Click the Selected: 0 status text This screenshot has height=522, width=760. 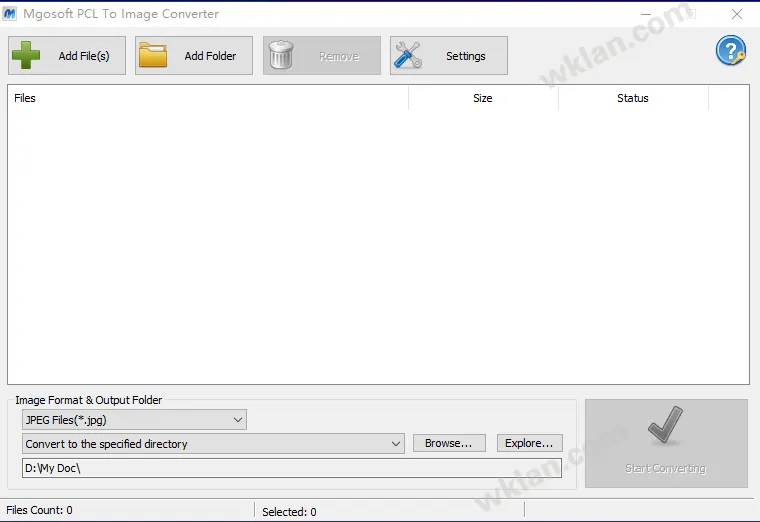click(x=289, y=512)
